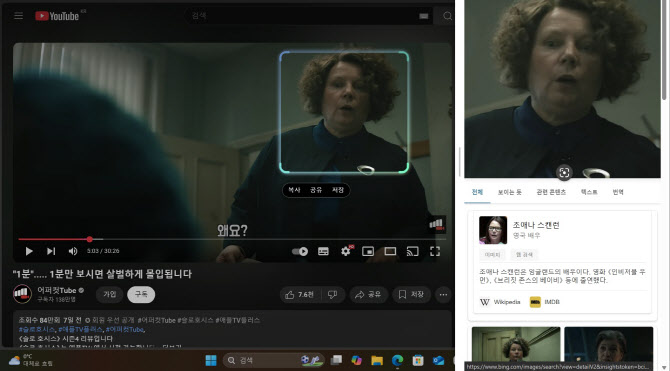Switch to the 번역 tab
This screenshot has width=670, height=371.
click(618, 192)
